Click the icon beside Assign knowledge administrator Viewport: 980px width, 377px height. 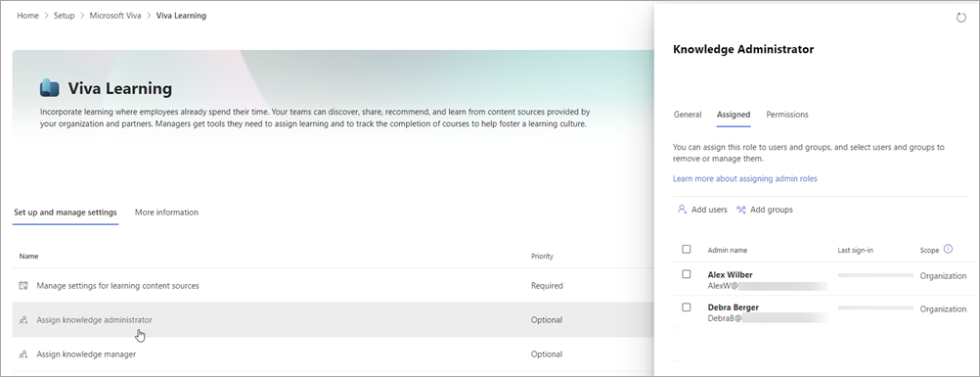23,320
